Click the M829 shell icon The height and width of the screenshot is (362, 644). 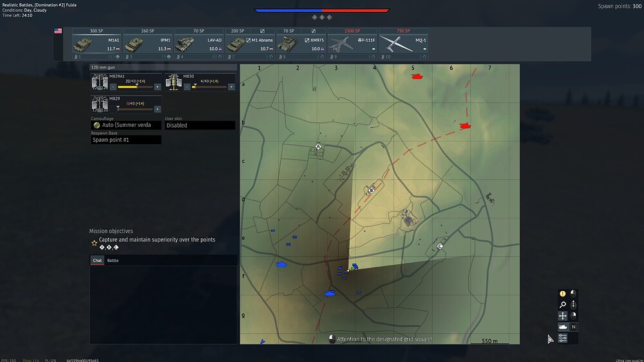point(99,104)
